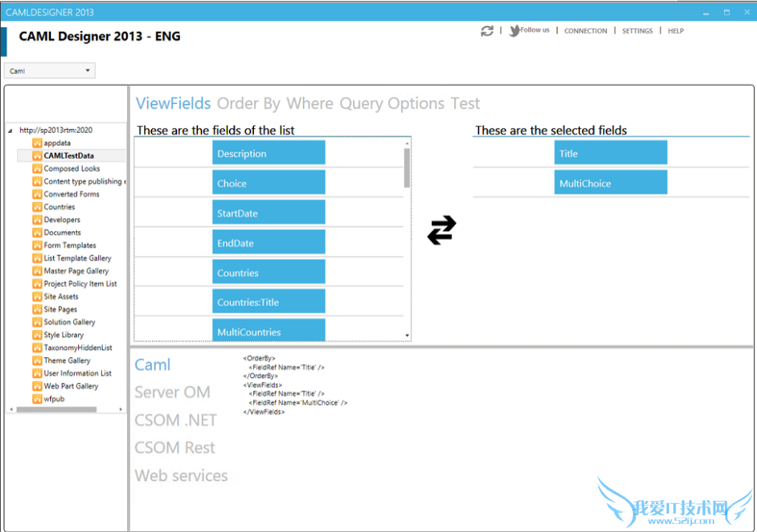Select the EndDate field tile
The width and height of the screenshot is (757, 532).
tap(268, 242)
